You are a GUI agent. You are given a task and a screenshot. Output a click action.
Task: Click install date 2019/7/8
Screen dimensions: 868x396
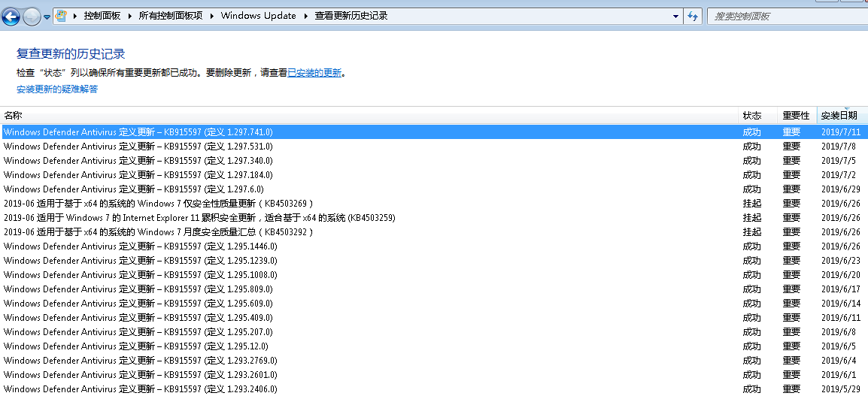tap(839, 147)
